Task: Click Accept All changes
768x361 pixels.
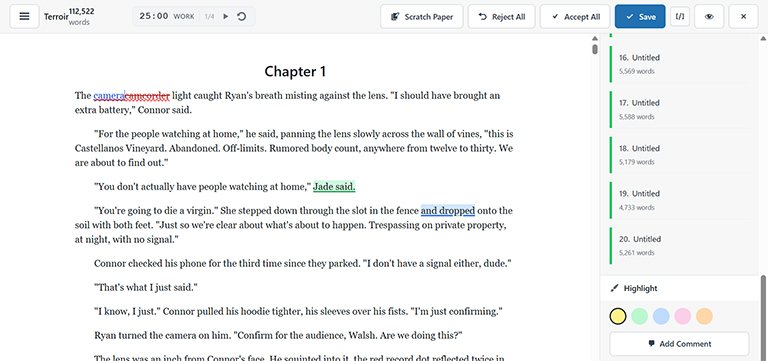Action: coord(575,17)
